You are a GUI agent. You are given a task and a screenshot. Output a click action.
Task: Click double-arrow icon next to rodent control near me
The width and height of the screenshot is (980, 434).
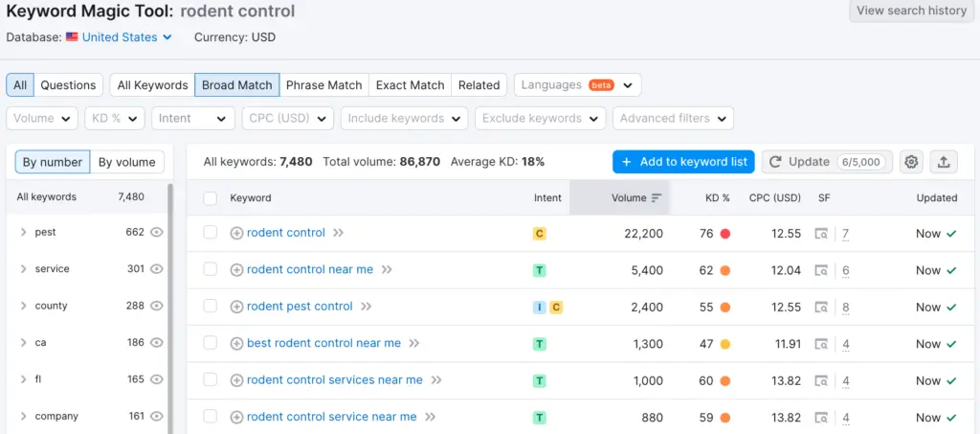387,270
